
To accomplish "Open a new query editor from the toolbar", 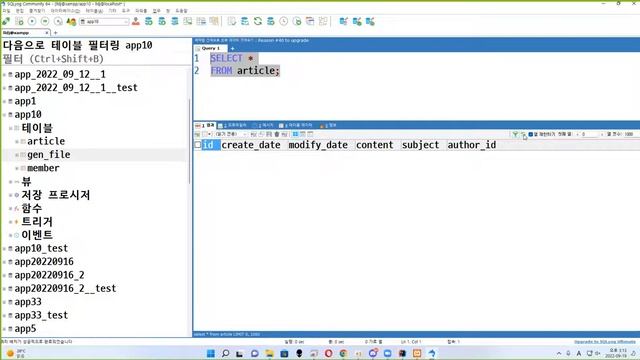I will pyautogui.click(x=19, y=21).
